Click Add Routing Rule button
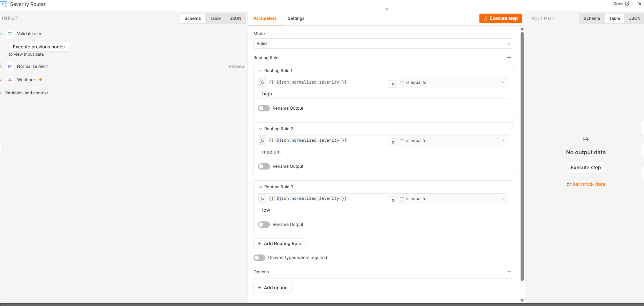This screenshot has width=644, height=306. 279,243
